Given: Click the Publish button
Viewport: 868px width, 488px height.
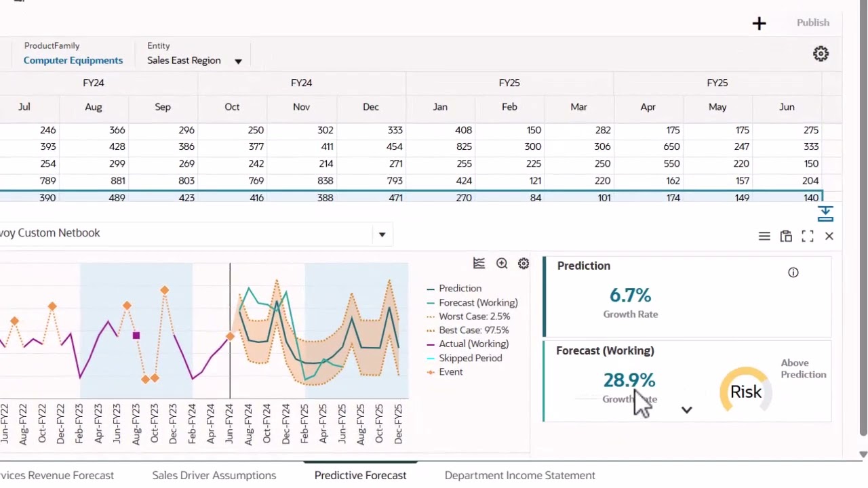Looking at the screenshot, I should coord(813,22).
